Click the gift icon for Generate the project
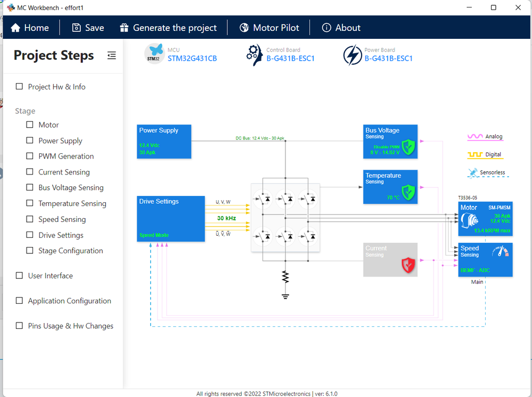This screenshot has width=532, height=397. coord(124,28)
